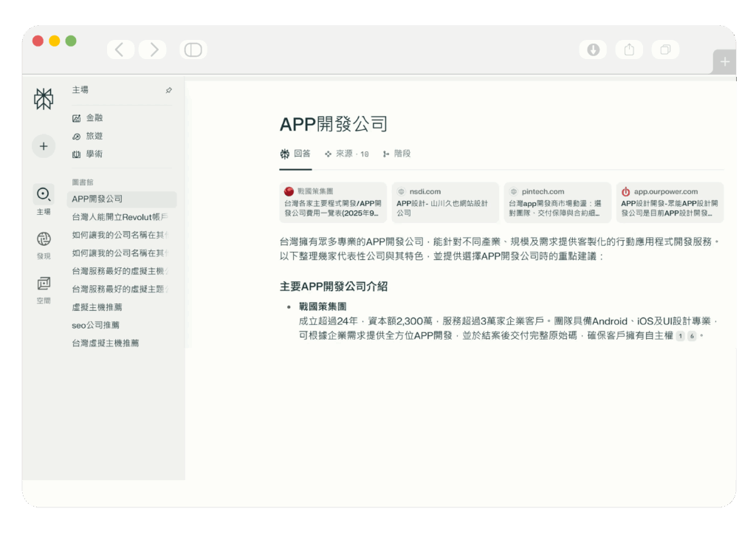Open a new browser tab

pos(725,62)
